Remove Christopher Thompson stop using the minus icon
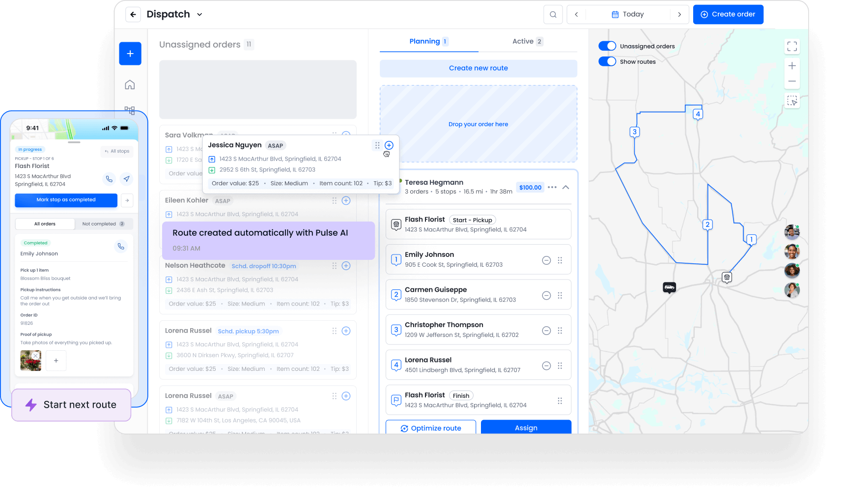Image resolution: width=844 pixels, height=504 pixels. click(x=546, y=331)
